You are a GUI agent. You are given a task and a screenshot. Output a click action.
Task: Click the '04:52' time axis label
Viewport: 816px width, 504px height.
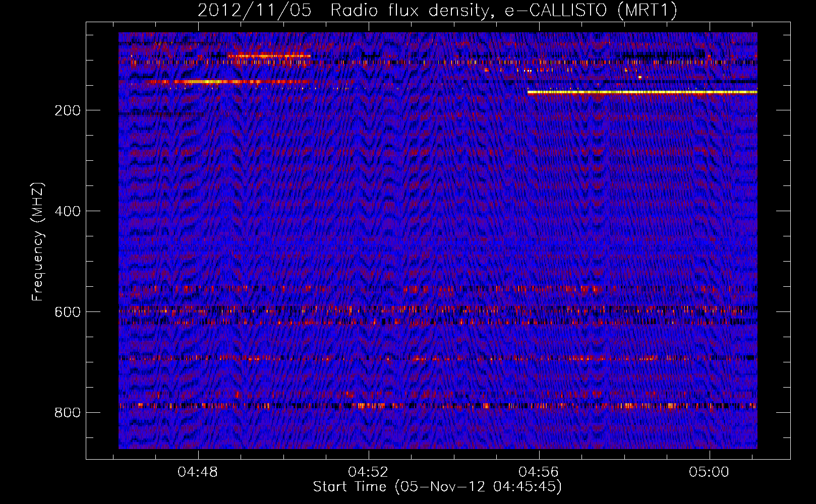coord(368,472)
